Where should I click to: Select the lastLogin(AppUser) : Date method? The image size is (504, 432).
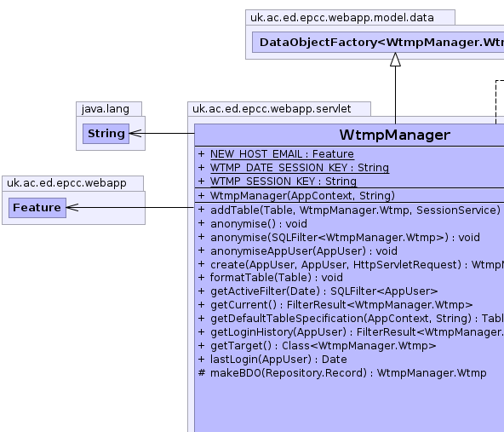pos(278,360)
